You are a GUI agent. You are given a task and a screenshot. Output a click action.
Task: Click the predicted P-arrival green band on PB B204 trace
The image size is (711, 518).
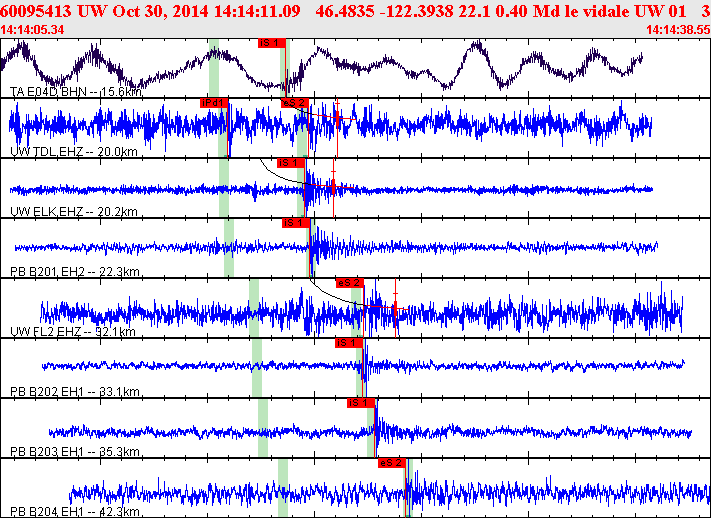[283, 488]
